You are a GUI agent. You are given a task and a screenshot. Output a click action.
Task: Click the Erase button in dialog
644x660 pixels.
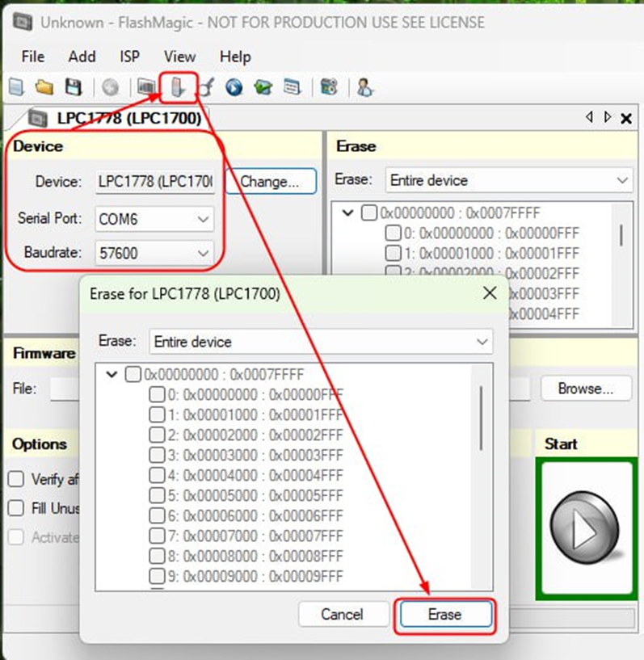coord(444,615)
